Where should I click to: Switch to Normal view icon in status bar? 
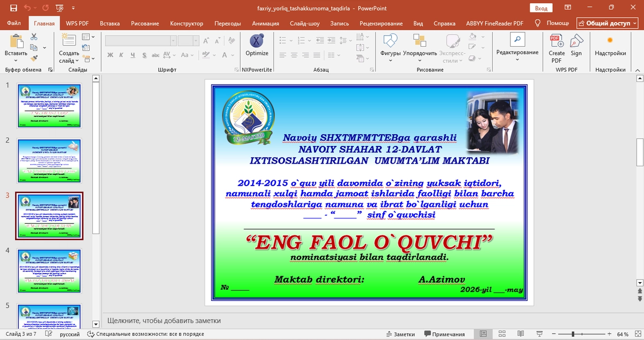coord(482,334)
